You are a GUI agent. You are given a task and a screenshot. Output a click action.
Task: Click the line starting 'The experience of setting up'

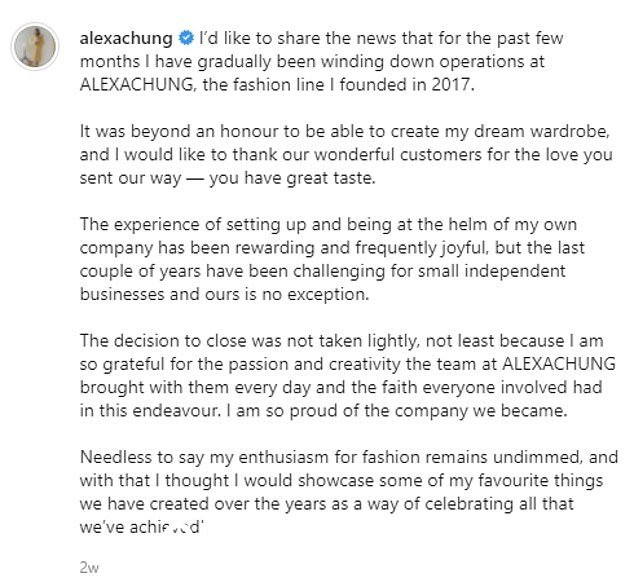click(x=328, y=224)
